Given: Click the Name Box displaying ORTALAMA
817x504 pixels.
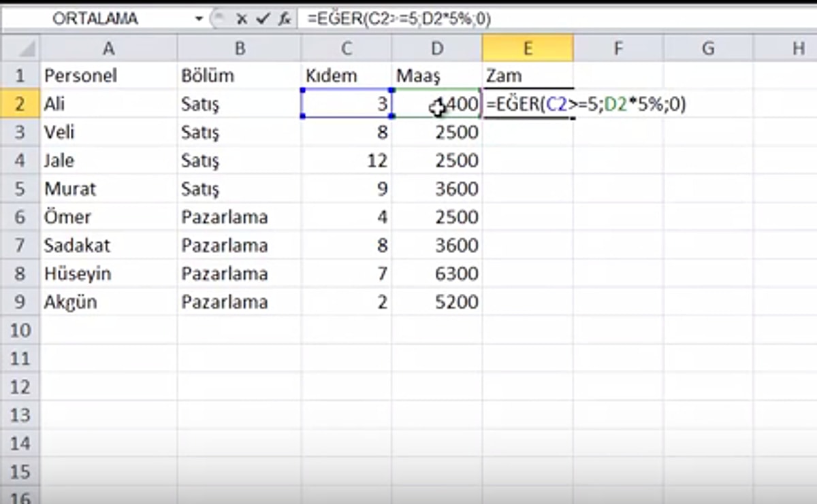Looking at the screenshot, I should [x=95, y=20].
